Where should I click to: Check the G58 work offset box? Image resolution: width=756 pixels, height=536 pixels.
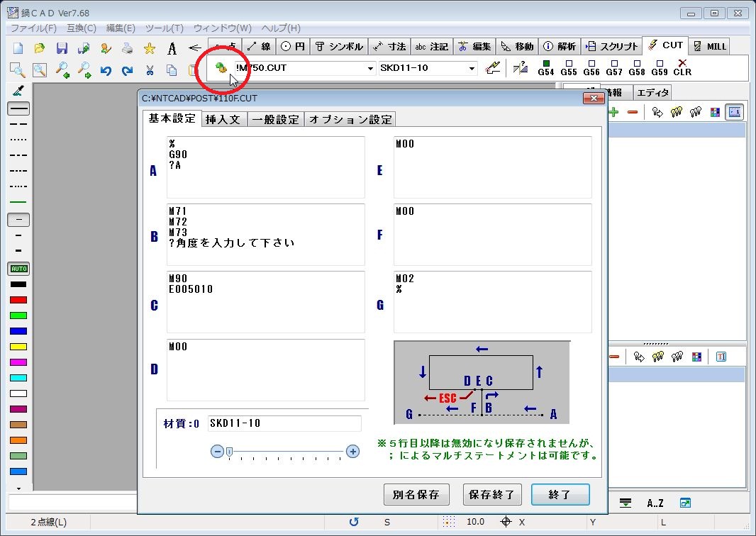coord(637,63)
